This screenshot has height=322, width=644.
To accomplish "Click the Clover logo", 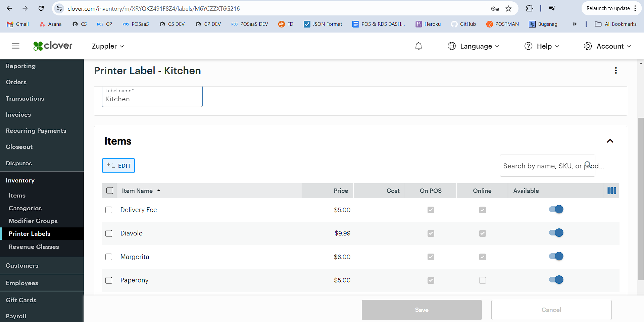I will tap(53, 46).
